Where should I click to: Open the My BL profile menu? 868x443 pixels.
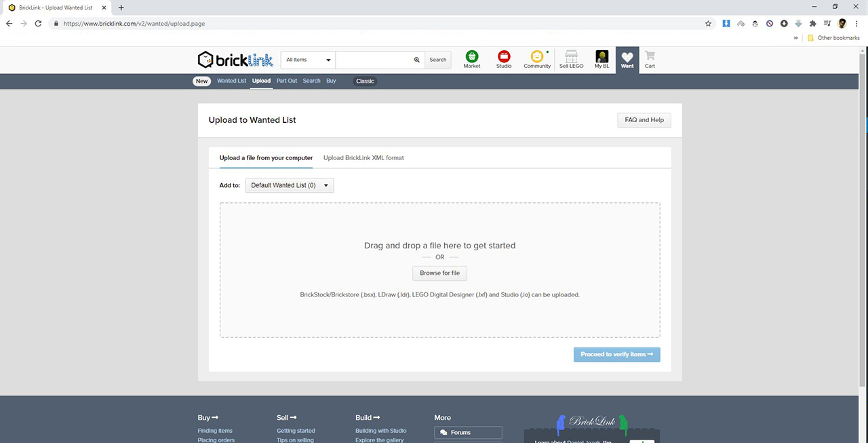click(601, 60)
